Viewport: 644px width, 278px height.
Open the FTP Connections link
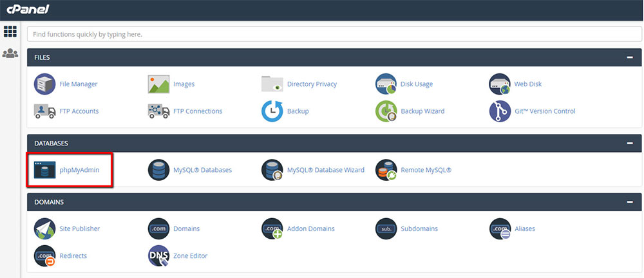(198, 111)
